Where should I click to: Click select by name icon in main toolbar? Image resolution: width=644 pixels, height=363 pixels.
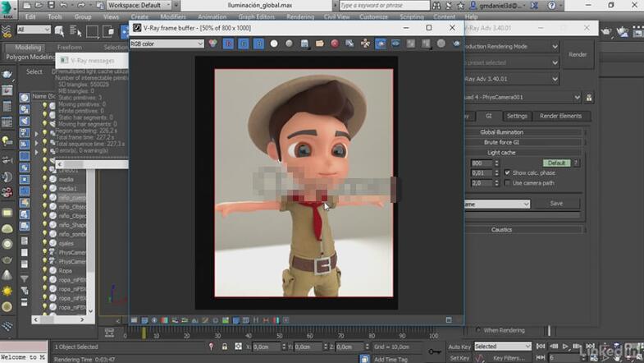tap(75, 31)
